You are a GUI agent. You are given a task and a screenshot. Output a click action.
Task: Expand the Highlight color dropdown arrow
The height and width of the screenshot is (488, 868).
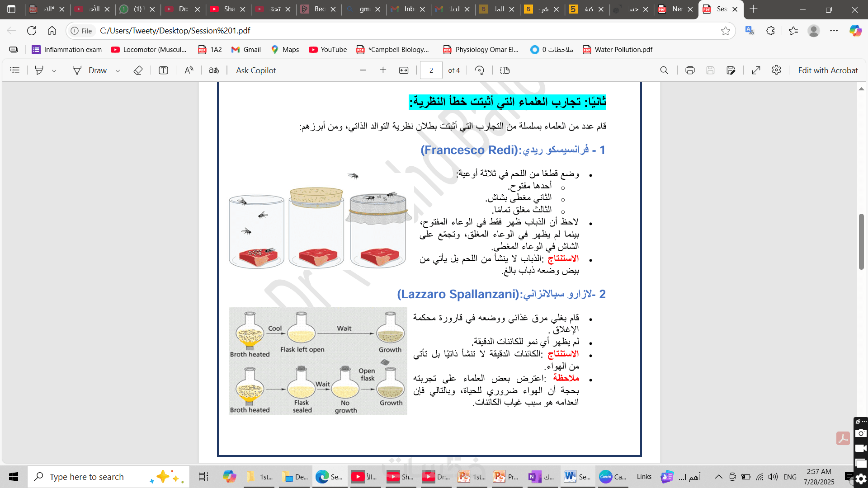[x=54, y=71]
